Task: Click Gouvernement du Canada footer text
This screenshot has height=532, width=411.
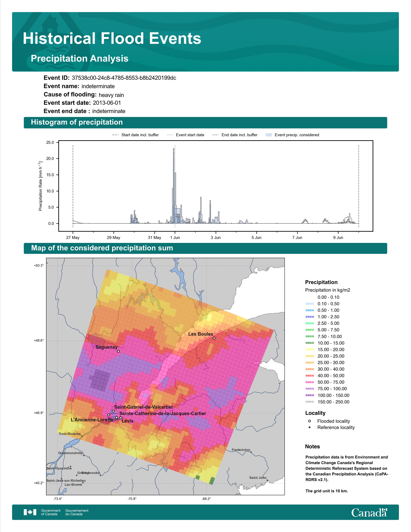Action: tap(77, 512)
